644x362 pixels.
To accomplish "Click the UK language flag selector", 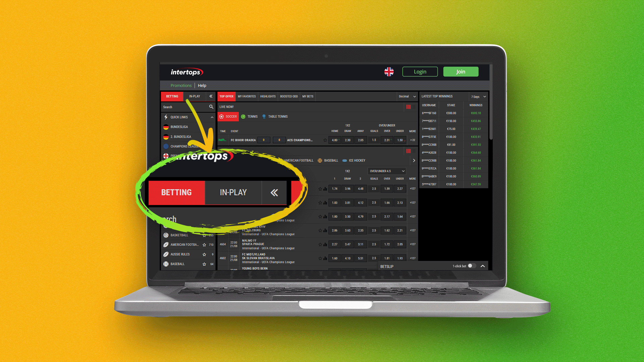I will tap(389, 72).
